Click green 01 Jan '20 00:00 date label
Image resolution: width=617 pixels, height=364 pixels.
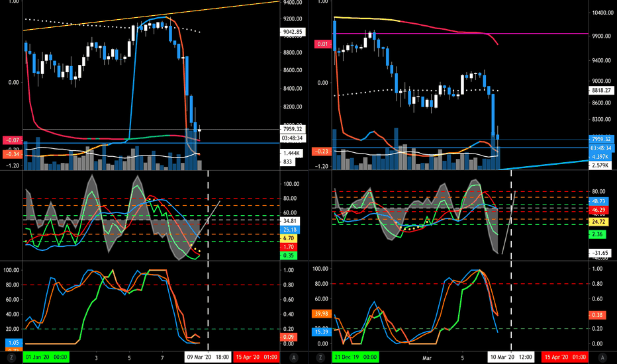(46, 357)
